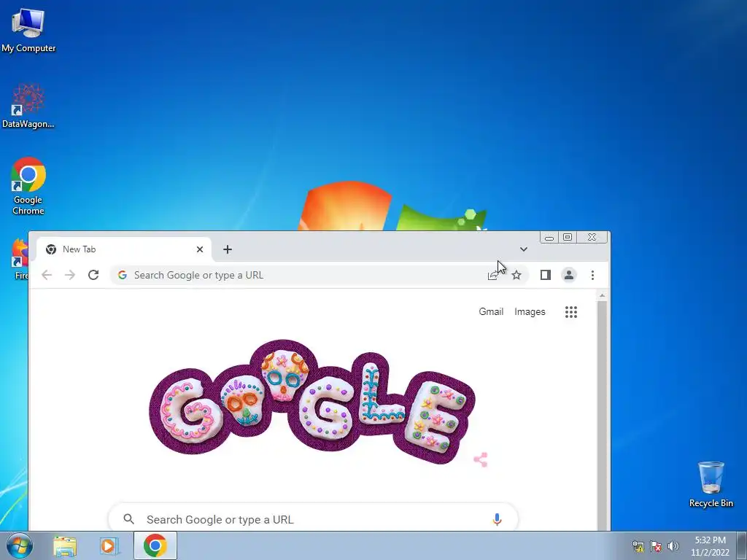Launch Windows Media Player from taskbar
747x560 pixels.
[x=109, y=546]
